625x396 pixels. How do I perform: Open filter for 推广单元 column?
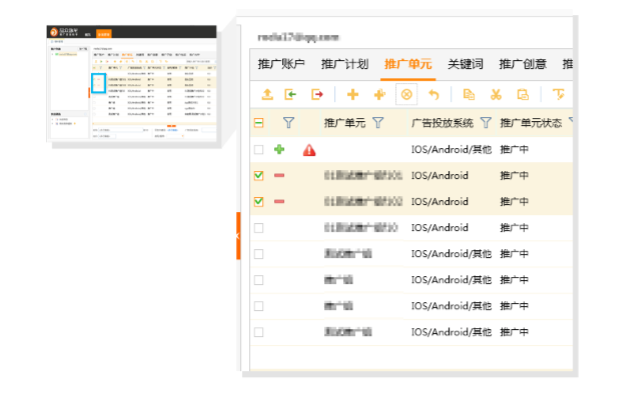point(378,122)
